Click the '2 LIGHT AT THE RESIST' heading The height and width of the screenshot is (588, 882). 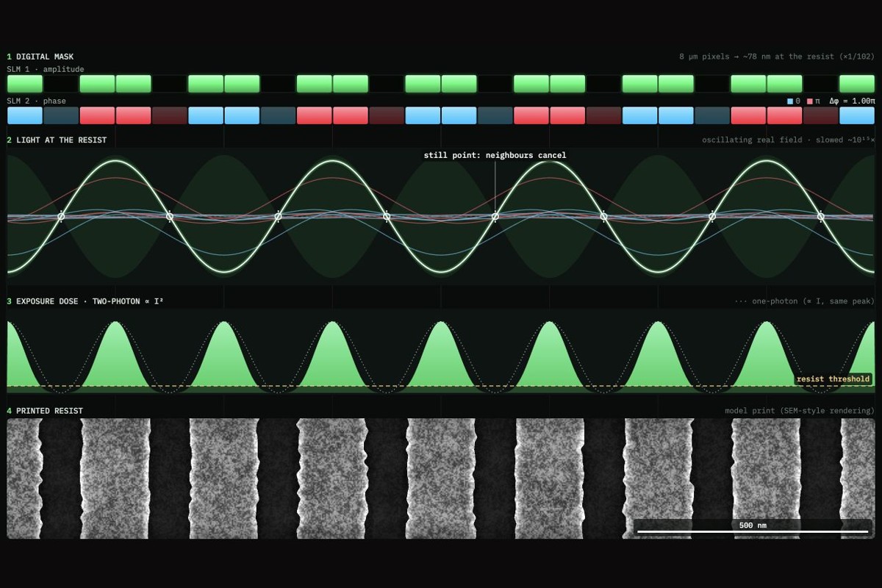point(57,140)
